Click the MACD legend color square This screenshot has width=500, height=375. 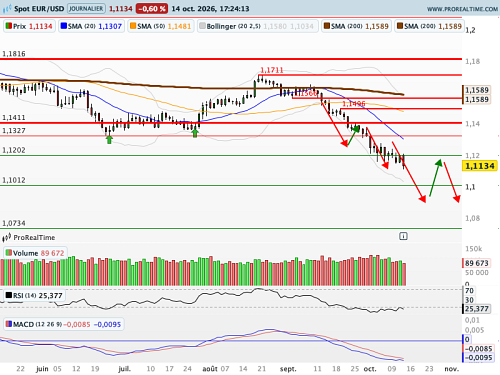point(9,324)
